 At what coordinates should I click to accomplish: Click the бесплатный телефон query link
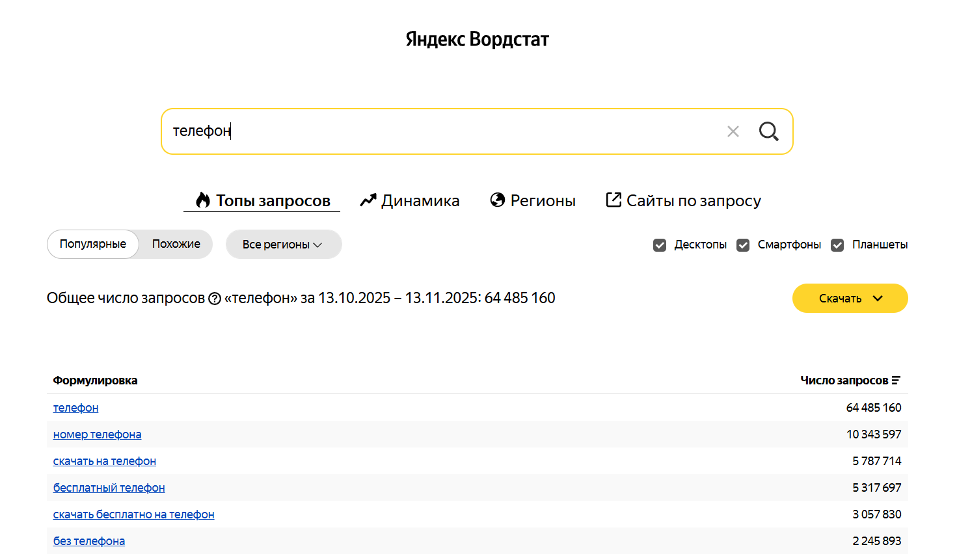[x=109, y=488]
